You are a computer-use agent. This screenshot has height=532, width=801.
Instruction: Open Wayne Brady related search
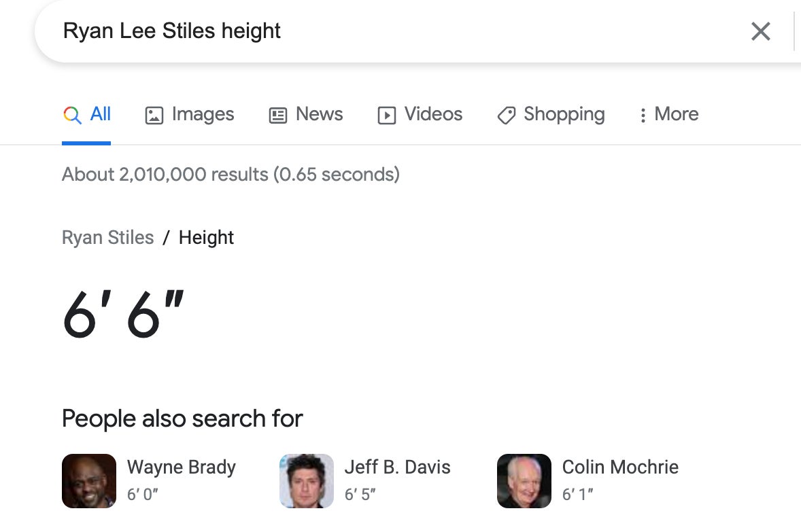tap(181, 467)
